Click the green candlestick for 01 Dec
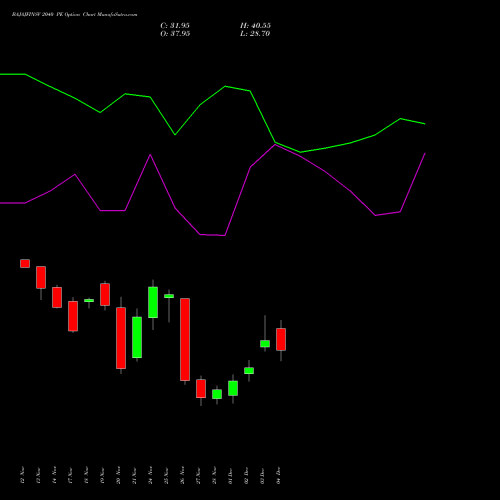The image size is (500, 500). [x=233, y=388]
